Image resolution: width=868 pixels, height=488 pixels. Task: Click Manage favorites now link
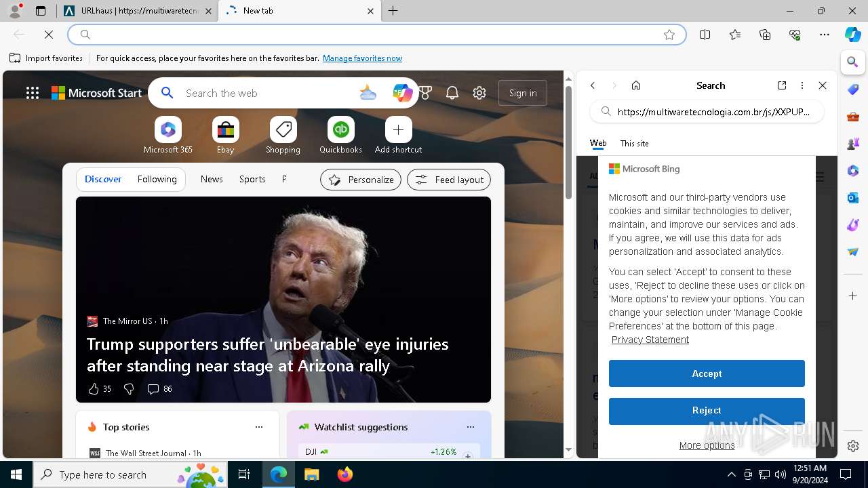point(362,58)
